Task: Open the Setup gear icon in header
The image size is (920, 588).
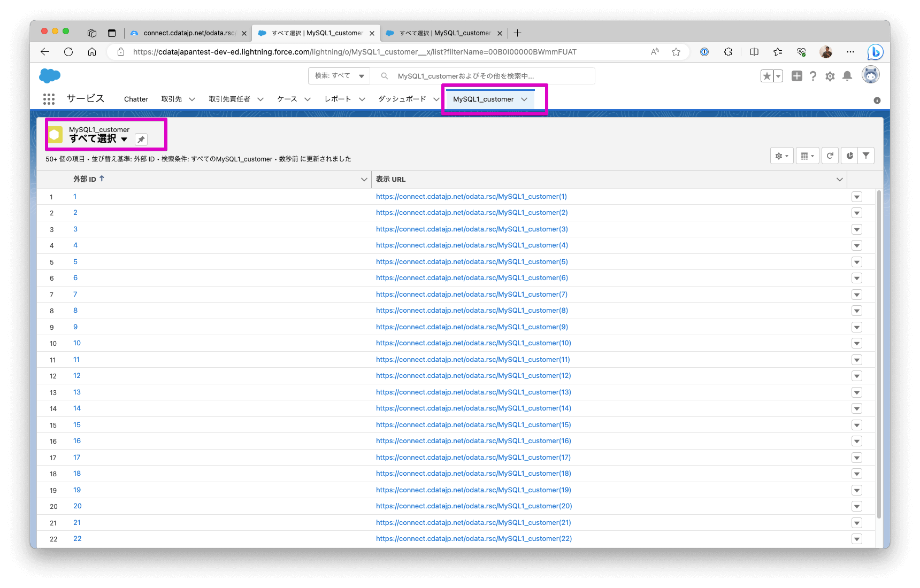Action: [x=830, y=76]
